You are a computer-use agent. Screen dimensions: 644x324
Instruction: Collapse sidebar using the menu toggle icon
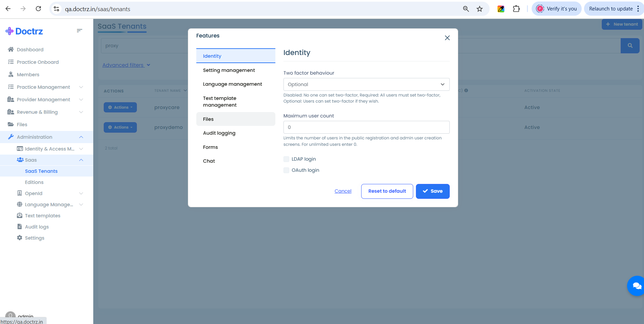click(x=79, y=31)
